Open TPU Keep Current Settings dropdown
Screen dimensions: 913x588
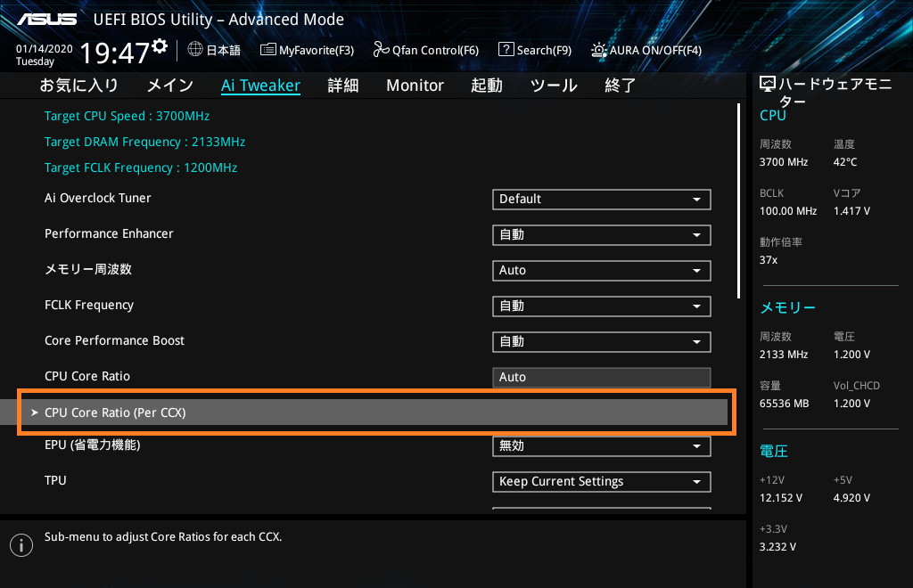(x=602, y=482)
